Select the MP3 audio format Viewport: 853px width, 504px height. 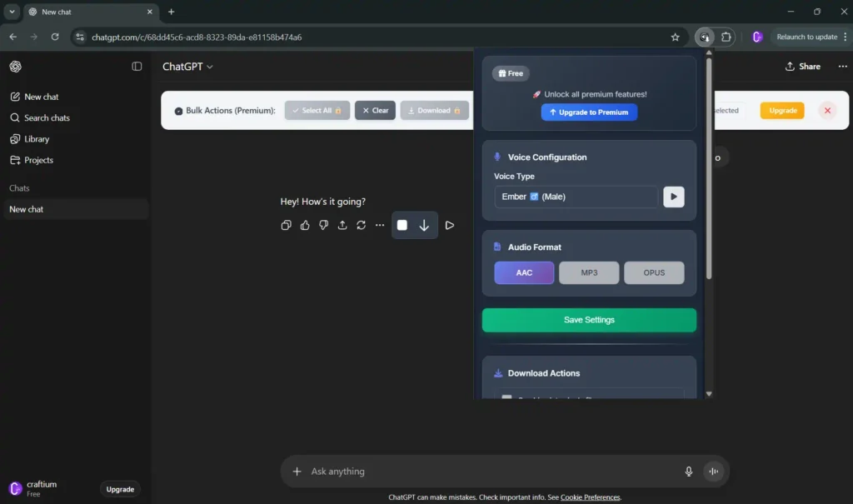[589, 272]
